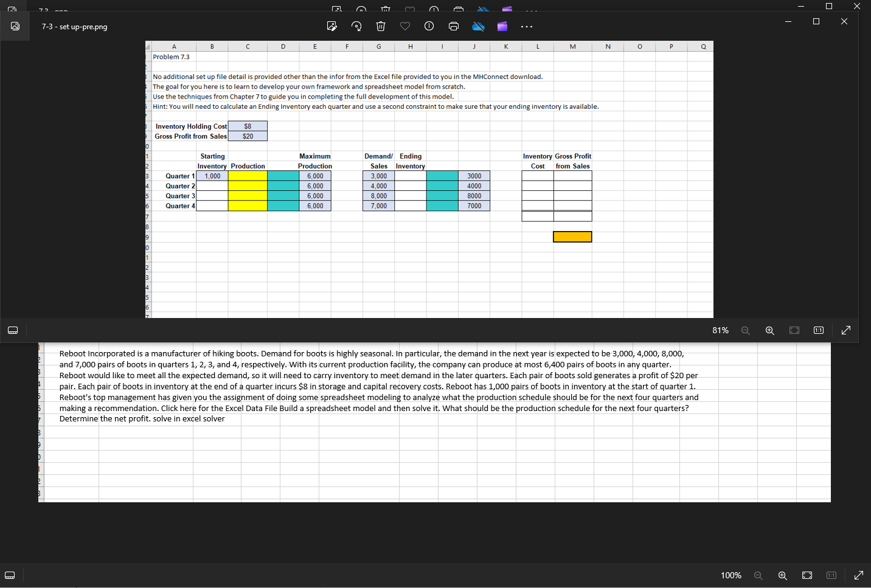
Task: Click the "Maximum Production" column header
Action: [315, 161]
